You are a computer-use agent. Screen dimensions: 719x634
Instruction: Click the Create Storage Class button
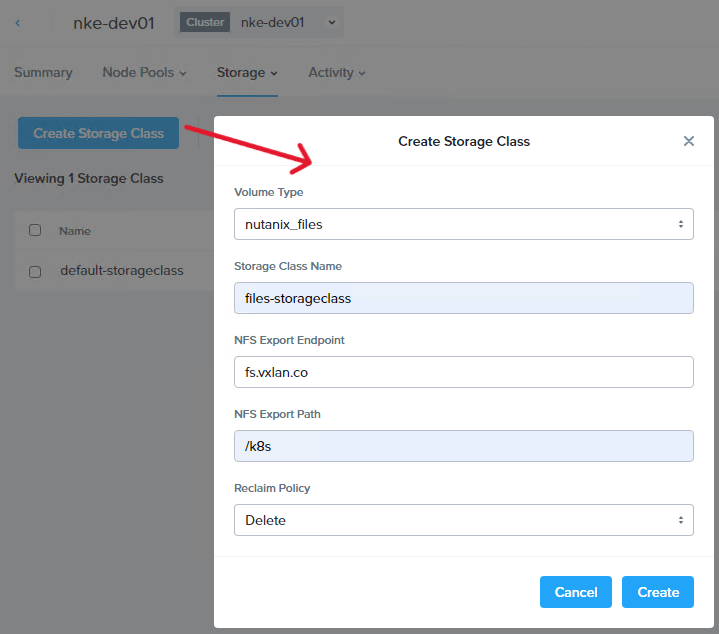click(98, 133)
